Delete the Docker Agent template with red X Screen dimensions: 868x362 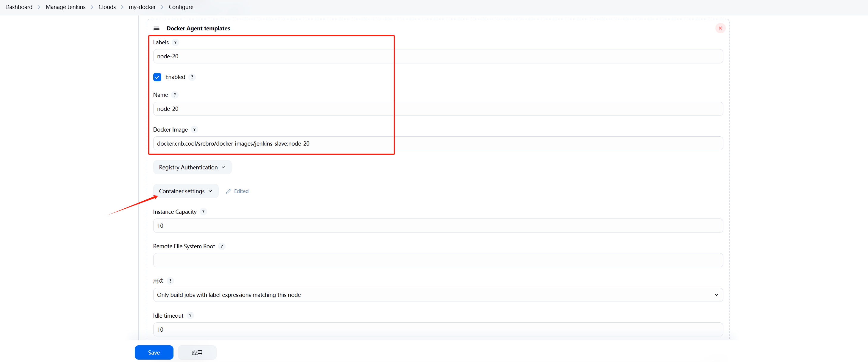pyautogui.click(x=720, y=28)
